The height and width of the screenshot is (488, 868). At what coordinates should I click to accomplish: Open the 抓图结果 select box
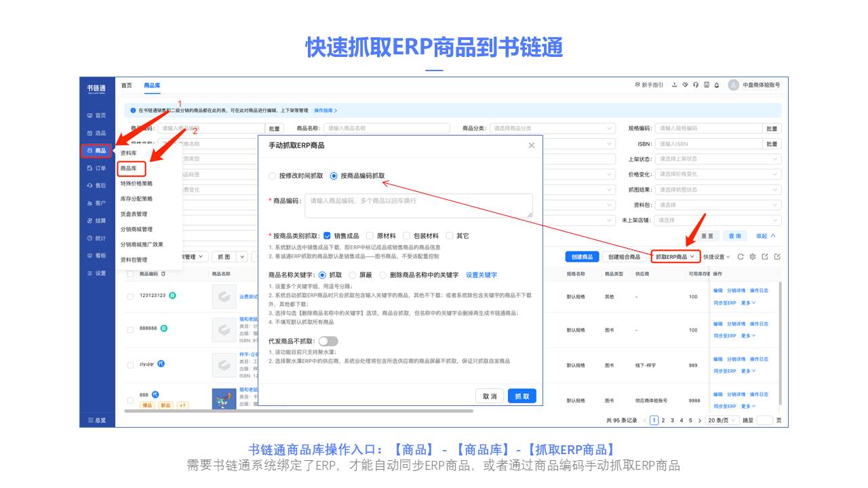pyautogui.click(x=718, y=190)
